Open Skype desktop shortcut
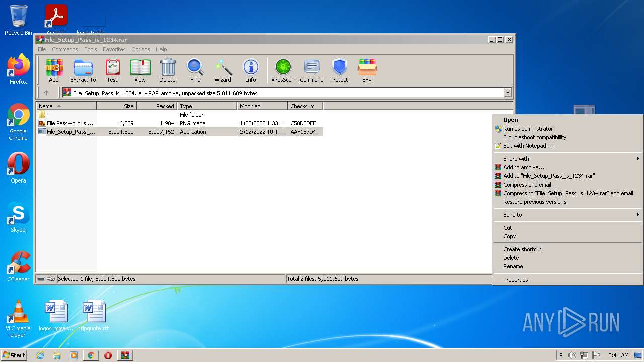The width and height of the screenshot is (644, 362). (x=18, y=217)
